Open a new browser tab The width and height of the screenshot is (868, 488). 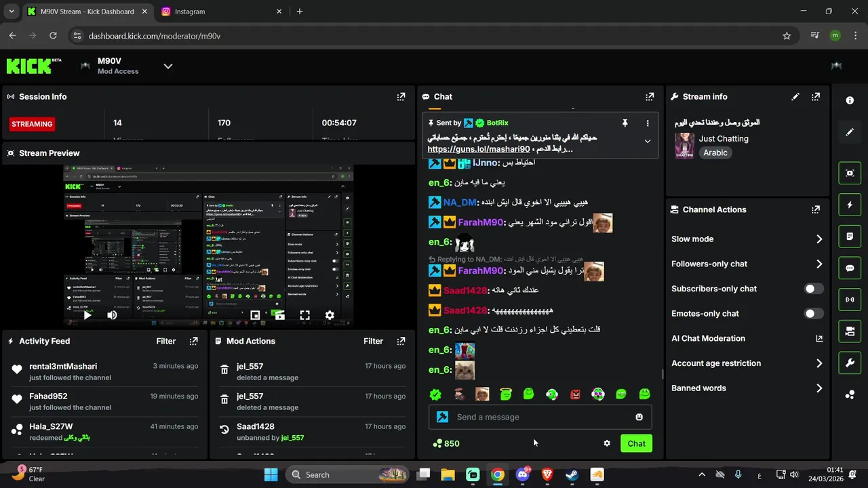click(x=300, y=12)
